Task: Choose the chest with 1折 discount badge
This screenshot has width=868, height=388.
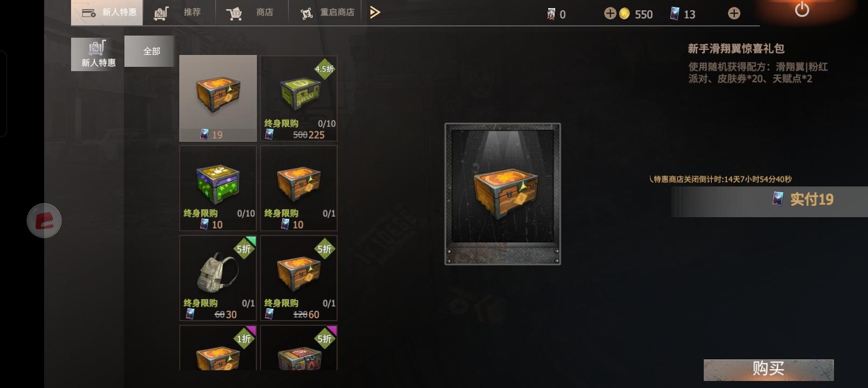Action: pos(218,348)
